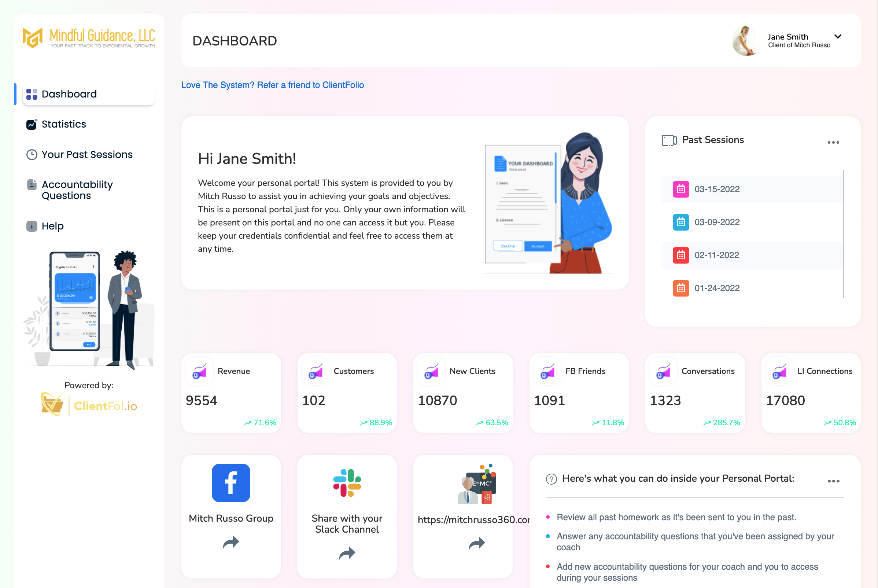Expand the Jane Smith account dropdown

(838, 37)
